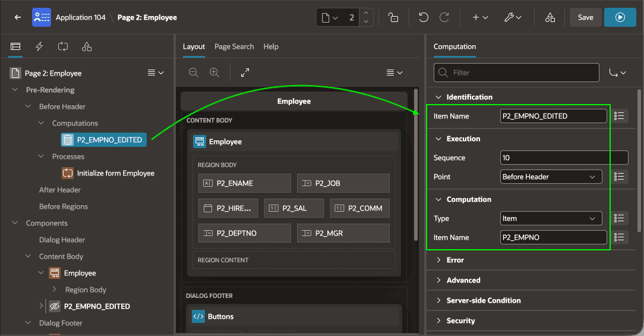Open the Point dropdown Before Header

[551, 177]
